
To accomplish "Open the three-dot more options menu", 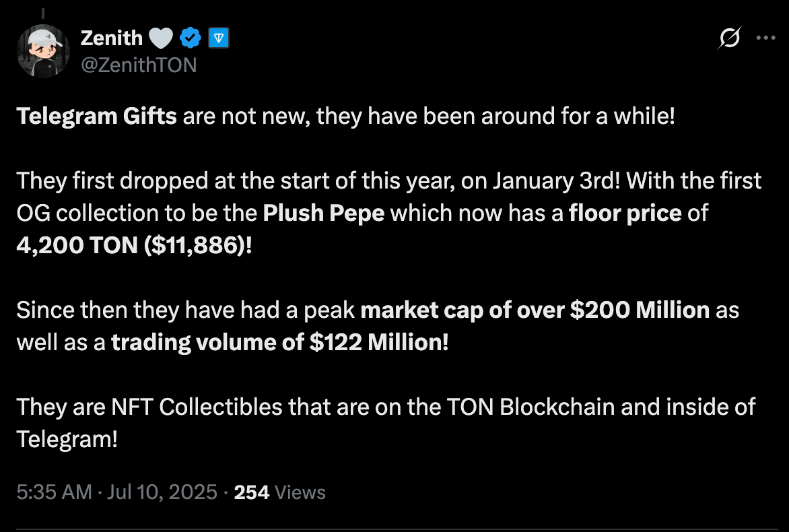I will [x=765, y=38].
